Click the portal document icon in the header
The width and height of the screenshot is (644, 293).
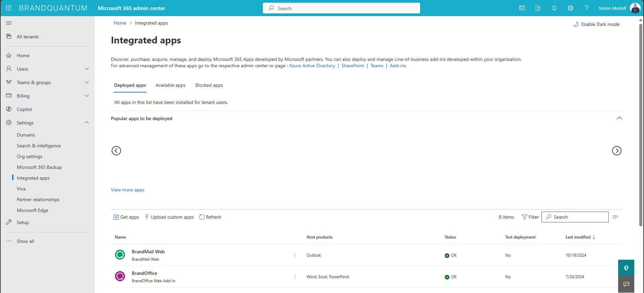click(x=538, y=8)
